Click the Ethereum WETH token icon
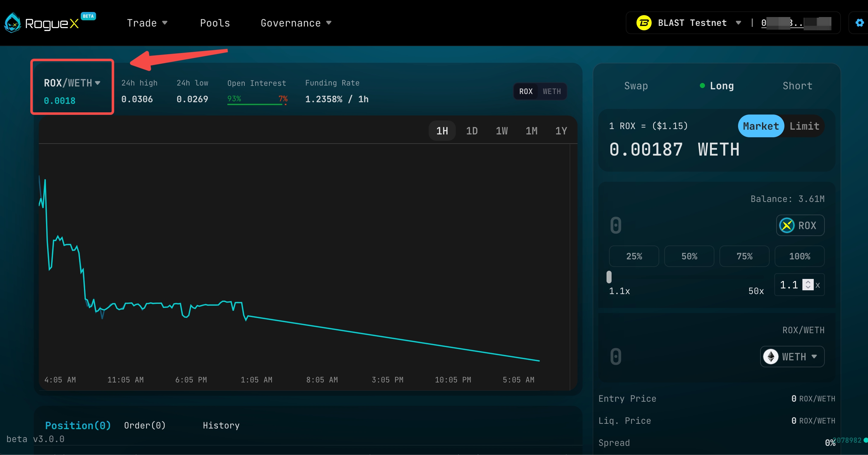The height and width of the screenshot is (455, 868). (770, 357)
